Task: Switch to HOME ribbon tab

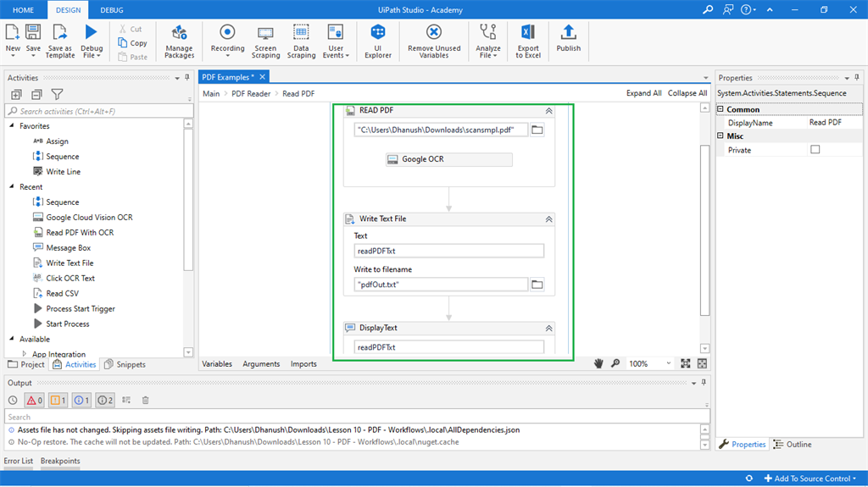Action: click(x=23, y=10)
